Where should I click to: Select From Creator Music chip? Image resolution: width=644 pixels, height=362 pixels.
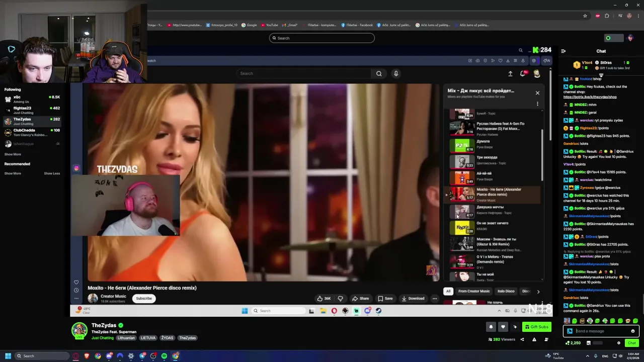click(474, 291)
